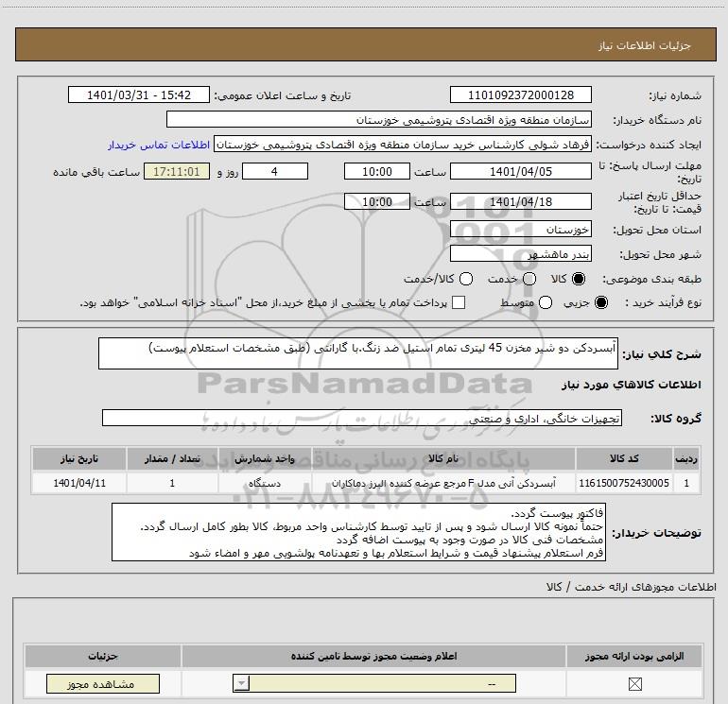Screen dimensions: 728x704
Task: Click the unit cell دستگاه
Action: (x=265, y=483)
